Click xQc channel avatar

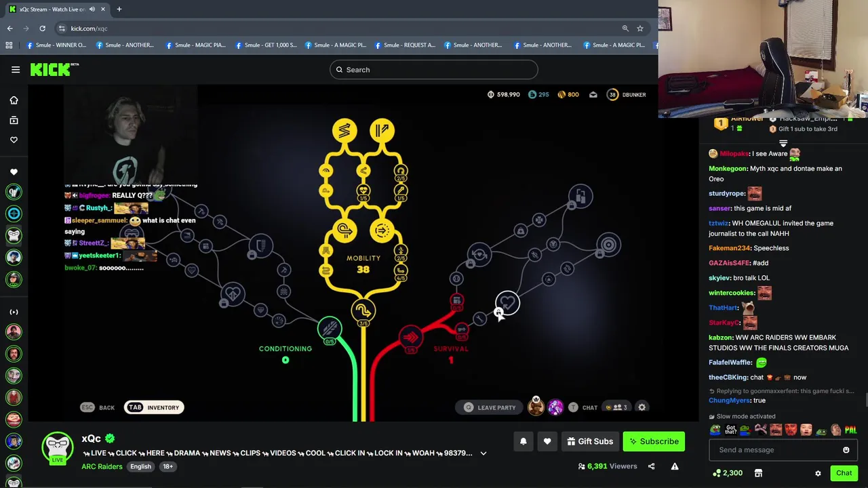click(58, 447)
